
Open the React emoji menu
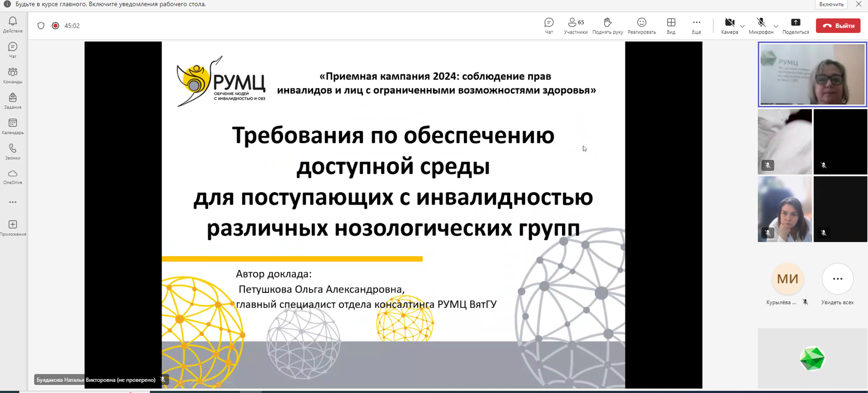point(641,26)
